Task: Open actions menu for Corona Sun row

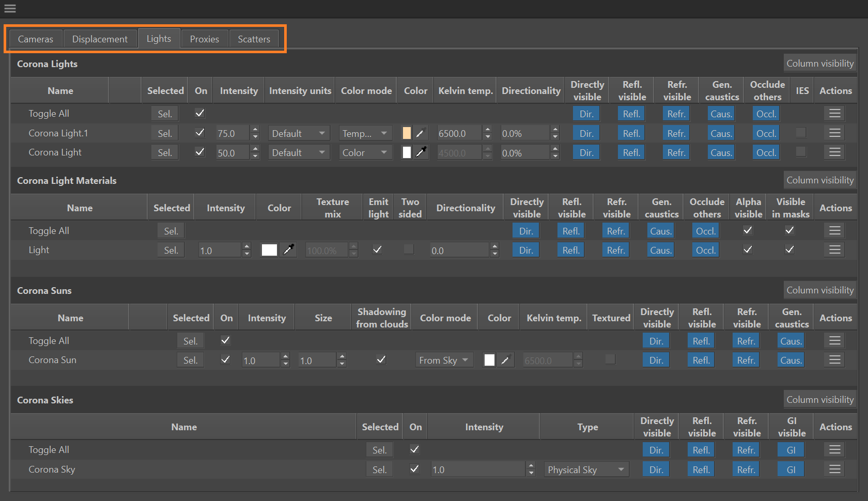Action: tap(835, 360)
